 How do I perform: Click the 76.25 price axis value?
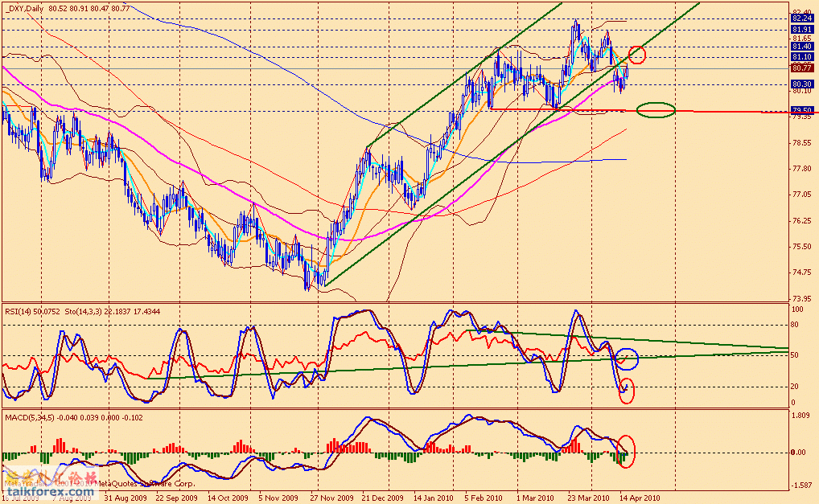(802, 221)
